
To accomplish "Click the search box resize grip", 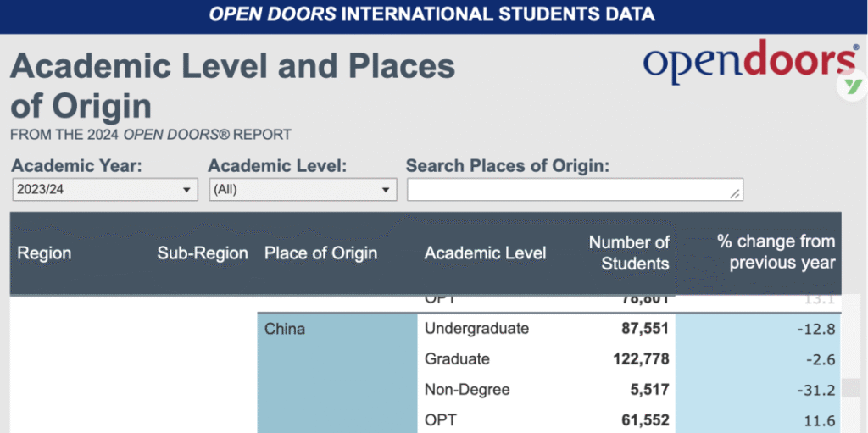I will [735, 194].
